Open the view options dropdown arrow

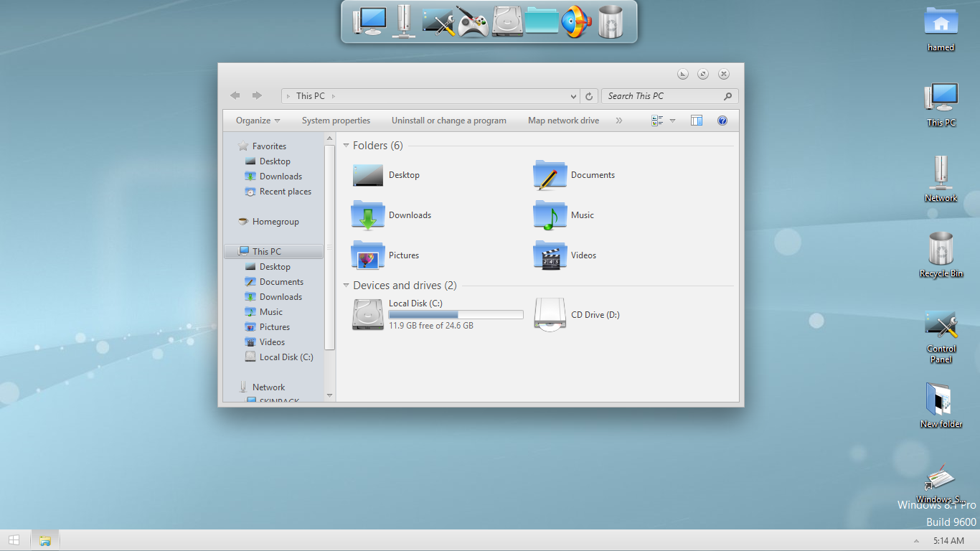point(672,121)
